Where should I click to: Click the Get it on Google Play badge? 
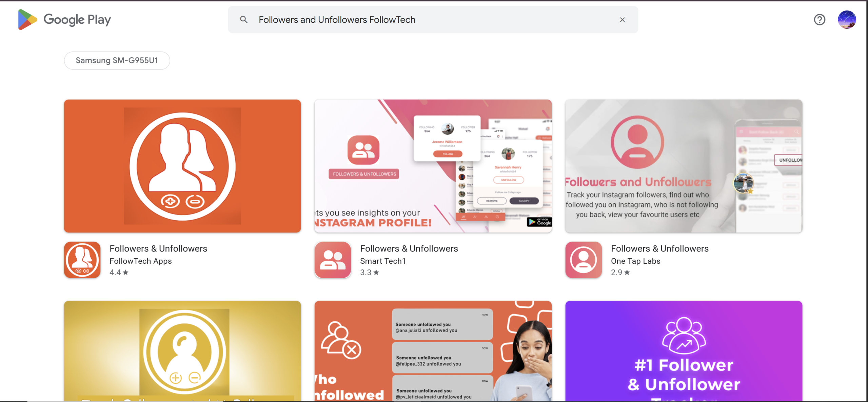click(539, 222)
